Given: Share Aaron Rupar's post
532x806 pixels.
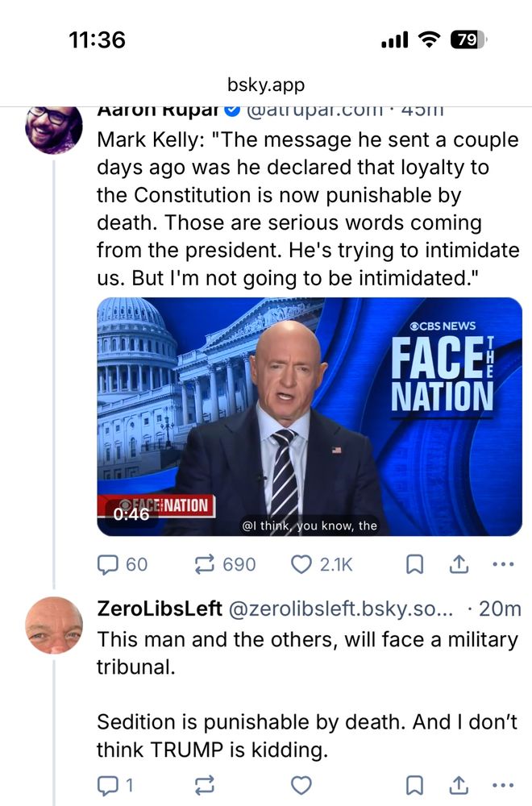Looking at the screenshot, I should 458,564.
